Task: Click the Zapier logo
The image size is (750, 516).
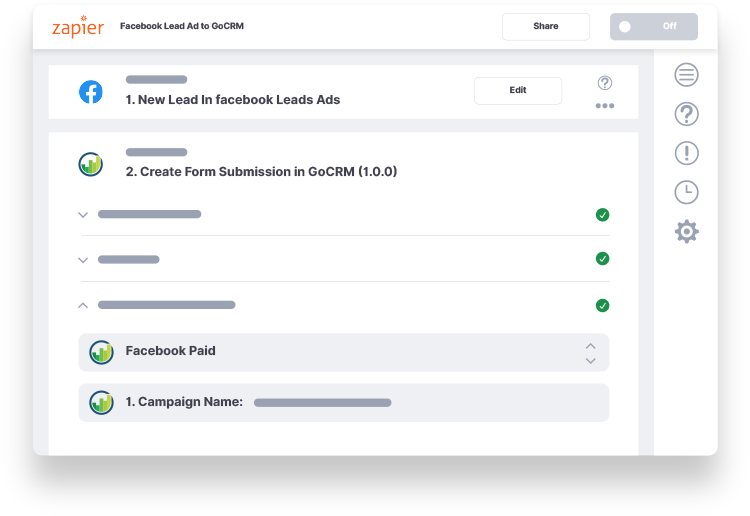Action: point(78,27)
